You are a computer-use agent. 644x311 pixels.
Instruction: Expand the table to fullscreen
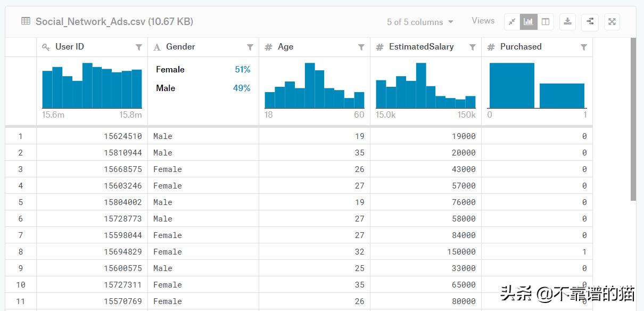tap(612, 22)
